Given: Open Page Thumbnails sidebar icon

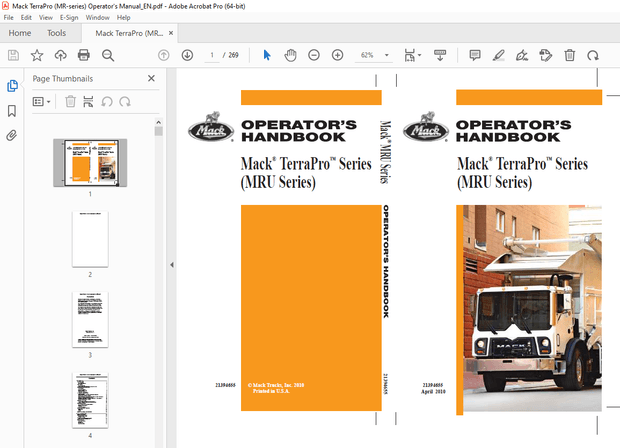Looking at the screenshot, I should click(12, 86).
